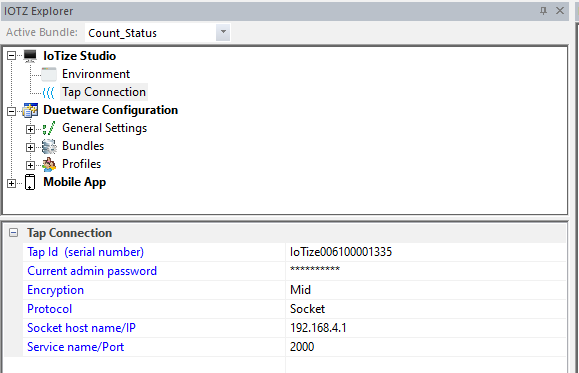Collapse the IoTize Studio tree node
This screenshot has height=373, width=579.
coord(11,56)
